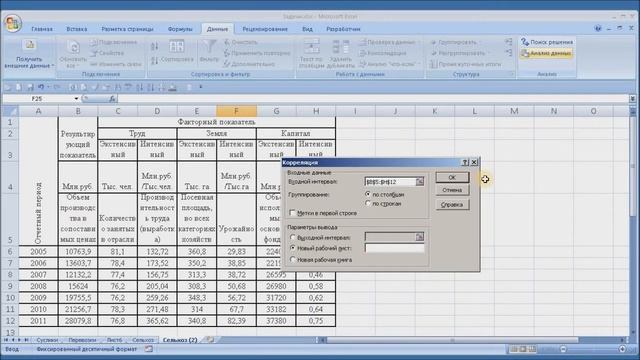Click cell with value 28079,8
The width and height of the screenshot is (640, 360).
coord(78,321)
